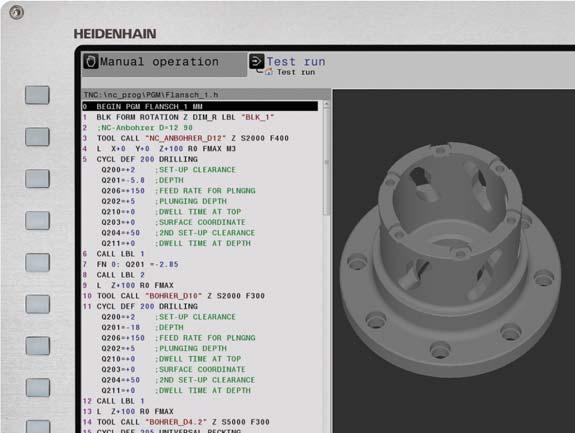The width and height of the screenshot is (575, 433).
Task: Select line 13 L Z+100 R0 FMAX
Action: 128,412
